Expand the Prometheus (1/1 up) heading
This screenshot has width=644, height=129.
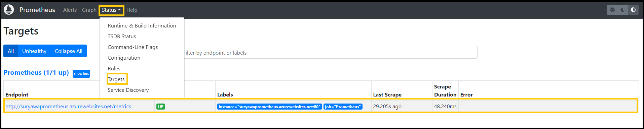tap(36, 72)
